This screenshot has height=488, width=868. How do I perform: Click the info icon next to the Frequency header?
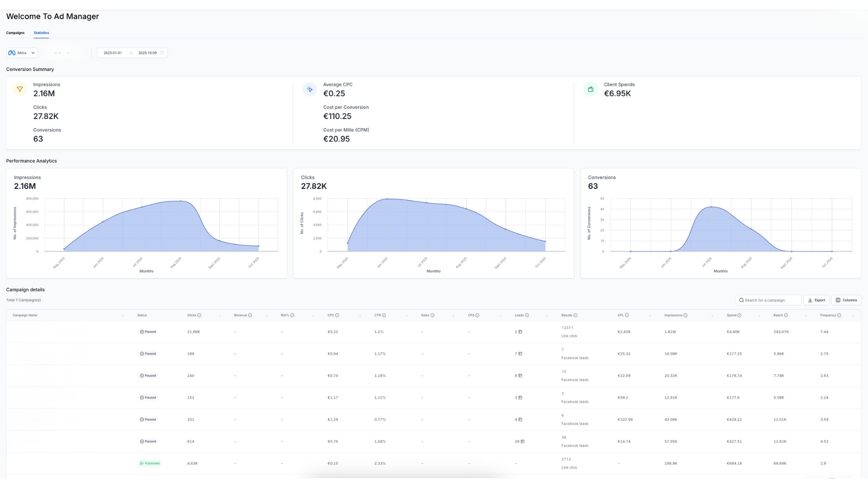tap(840, 315)
